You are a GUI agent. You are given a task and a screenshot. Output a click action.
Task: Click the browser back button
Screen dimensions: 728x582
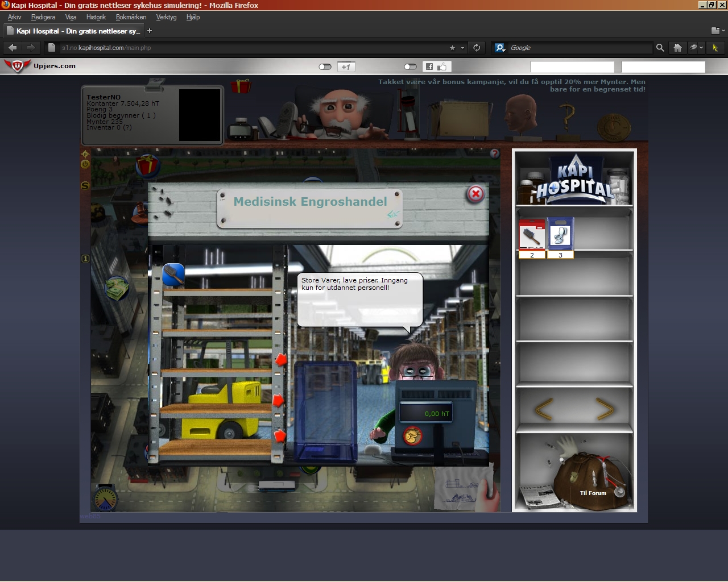click(x=13, y=48)
